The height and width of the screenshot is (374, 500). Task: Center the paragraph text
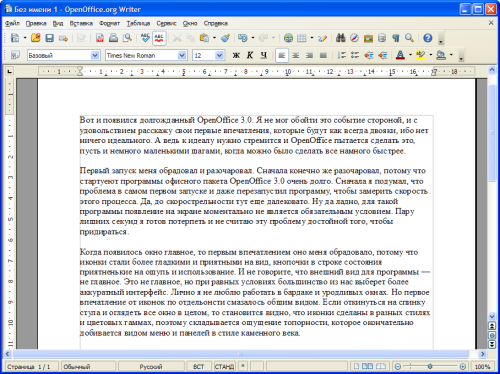click(295, 55)
